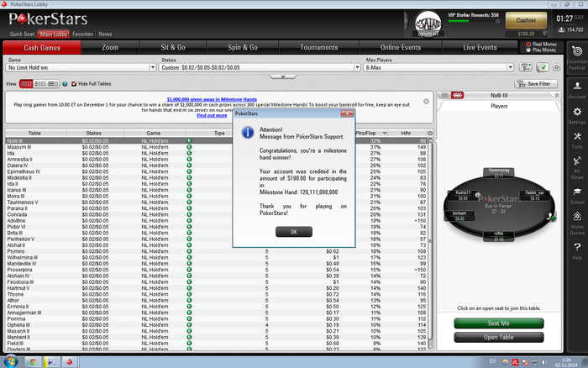This screenshot has width=588, height=368.
Task: Select the Real Money radio button
Action: (528, 45)
